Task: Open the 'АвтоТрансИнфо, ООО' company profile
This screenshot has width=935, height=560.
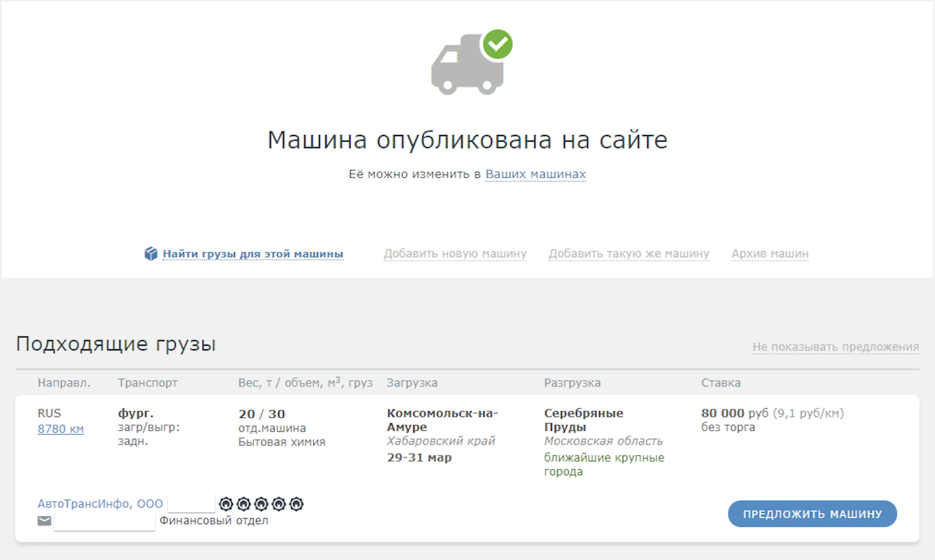Action: coord(100,503)
